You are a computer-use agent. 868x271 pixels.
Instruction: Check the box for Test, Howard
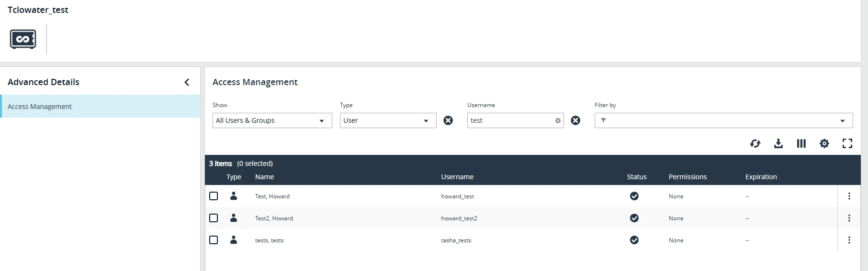pyautogui.click(x=214, y=196)
